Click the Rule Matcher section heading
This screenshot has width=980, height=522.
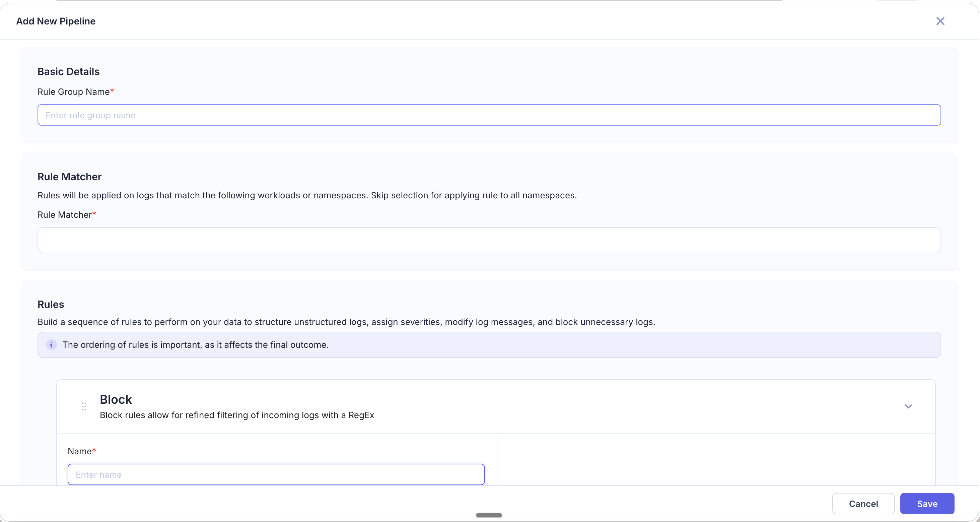[x=69, y=177]
